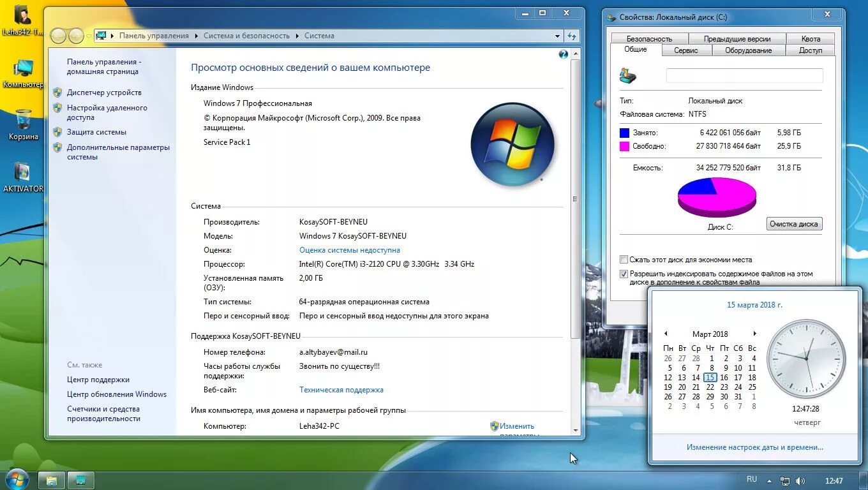Expand the arrow before Панель управления breadcrumb
Viewport: 868px width, 490px height.
(x=112, y=36)
